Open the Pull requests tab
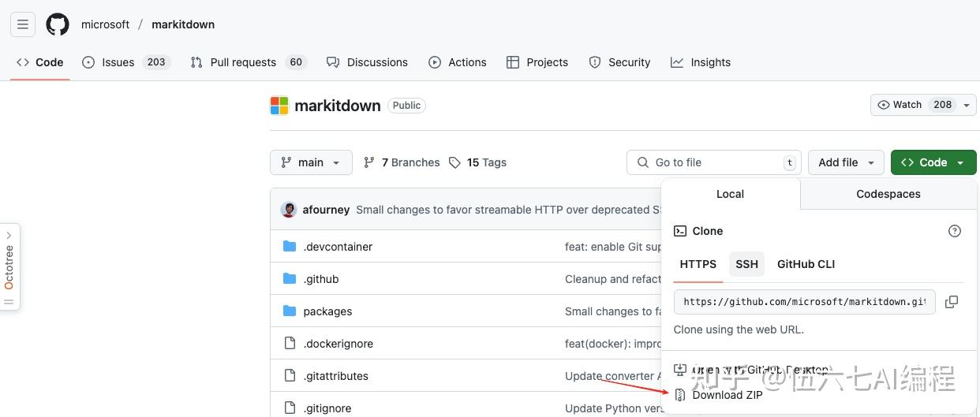980x417 pixels. 243,62
